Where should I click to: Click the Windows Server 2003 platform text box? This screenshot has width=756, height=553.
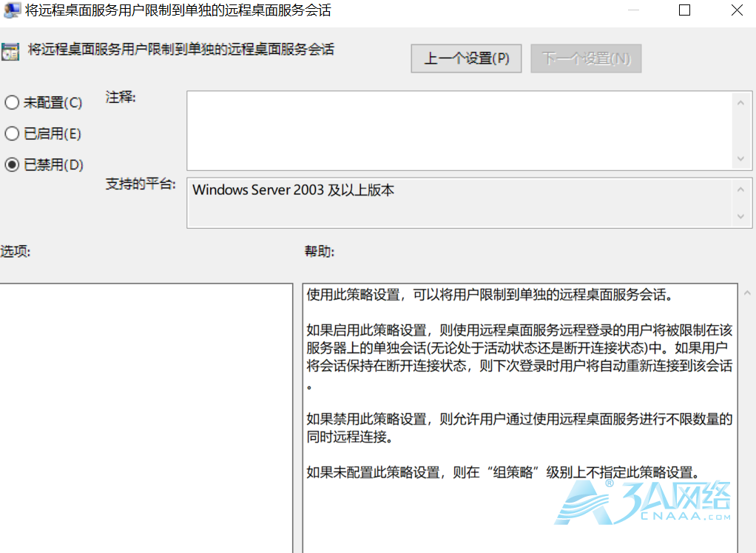tap(459, 202)
